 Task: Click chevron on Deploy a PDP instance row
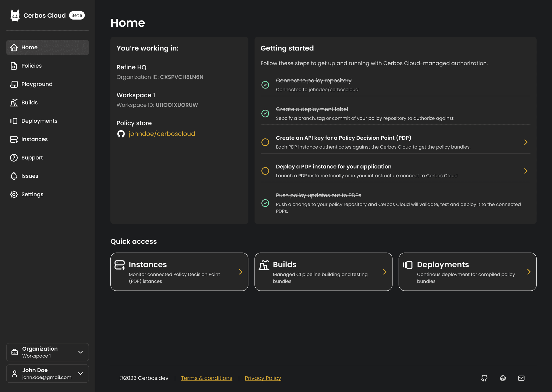coord(526,171)
